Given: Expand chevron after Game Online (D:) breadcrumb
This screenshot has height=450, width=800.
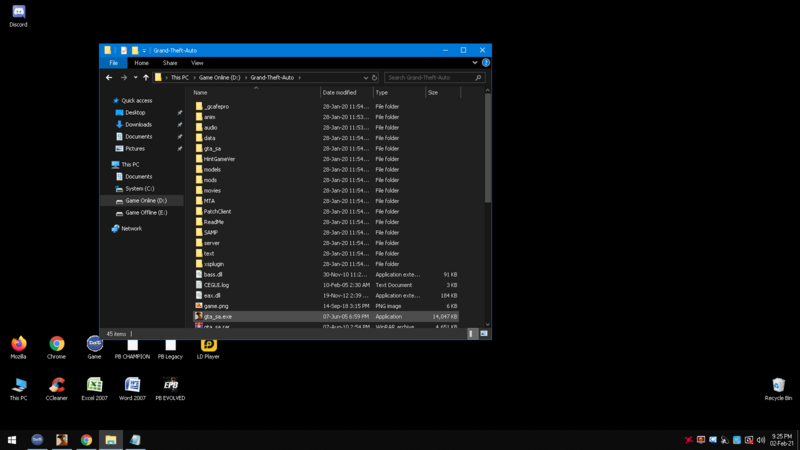Looking at the screenshot, I should 245,78.
